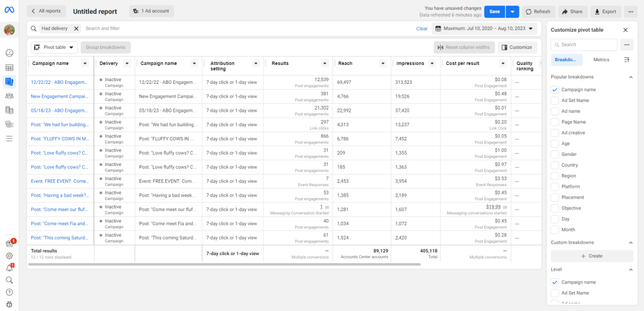Open the Pivot table dropdown
The width and height of the screenshot is (644, 311).
click(55, 47)
